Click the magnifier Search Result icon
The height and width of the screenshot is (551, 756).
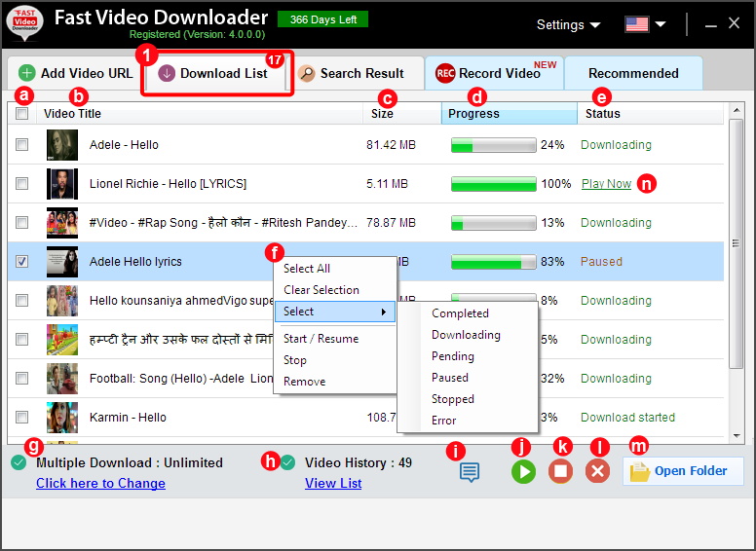pos(306,73)
